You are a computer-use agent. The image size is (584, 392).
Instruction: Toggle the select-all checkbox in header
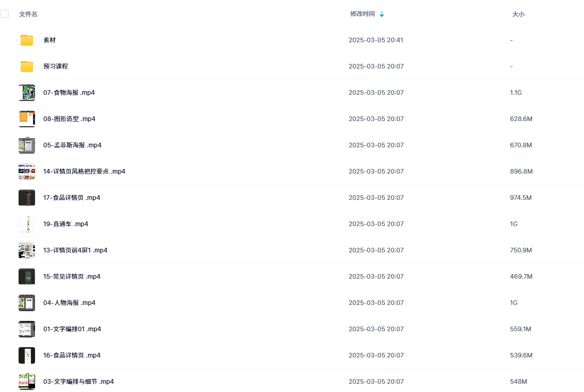tap(5, 14)
